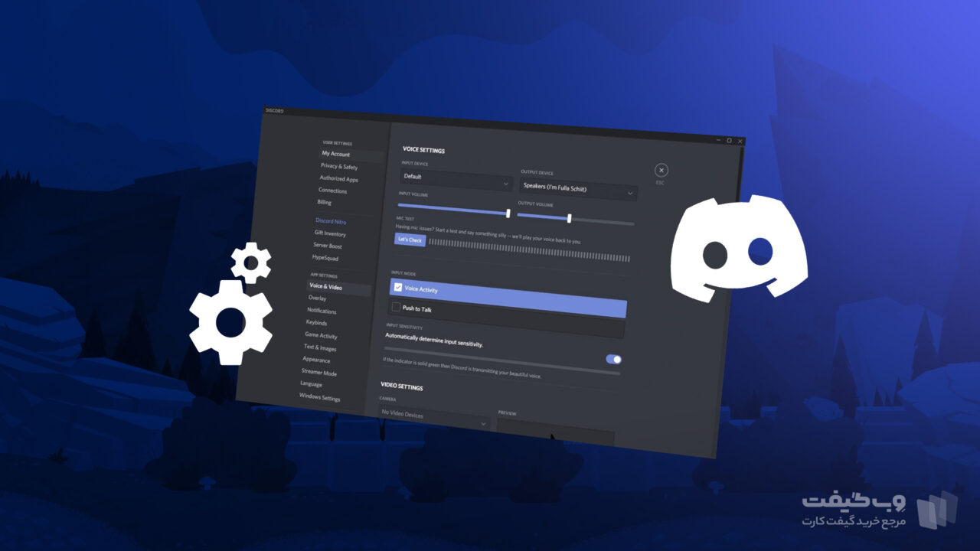Screen dimensions: 980x551
Task: Click the Let's Check mic test button
Action: pos(410,240)
